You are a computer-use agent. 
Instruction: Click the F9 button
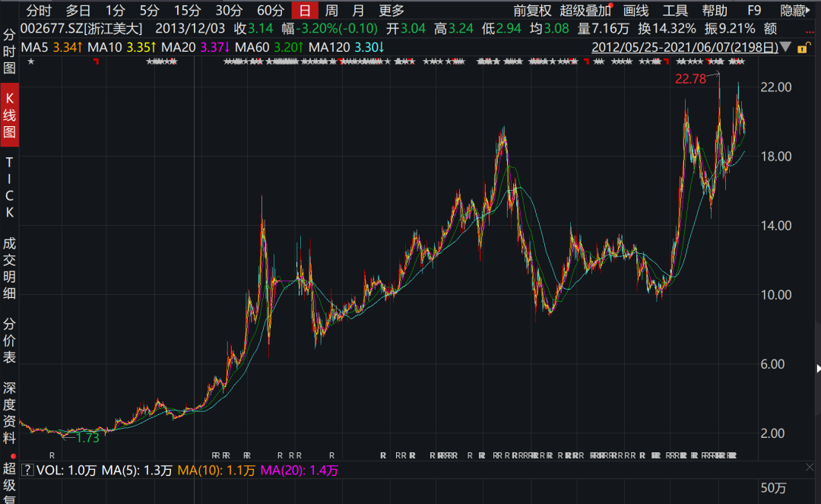[754, 11]
